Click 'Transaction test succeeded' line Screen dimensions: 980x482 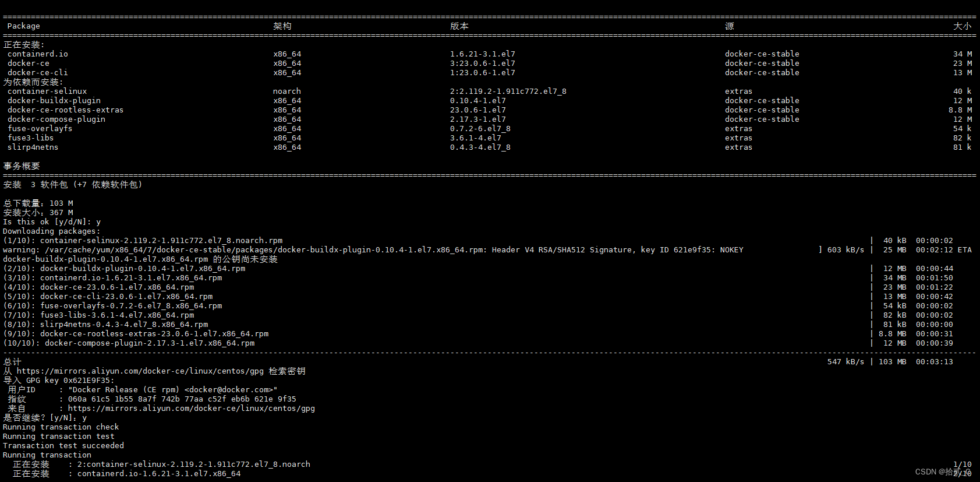pos(63,446)
